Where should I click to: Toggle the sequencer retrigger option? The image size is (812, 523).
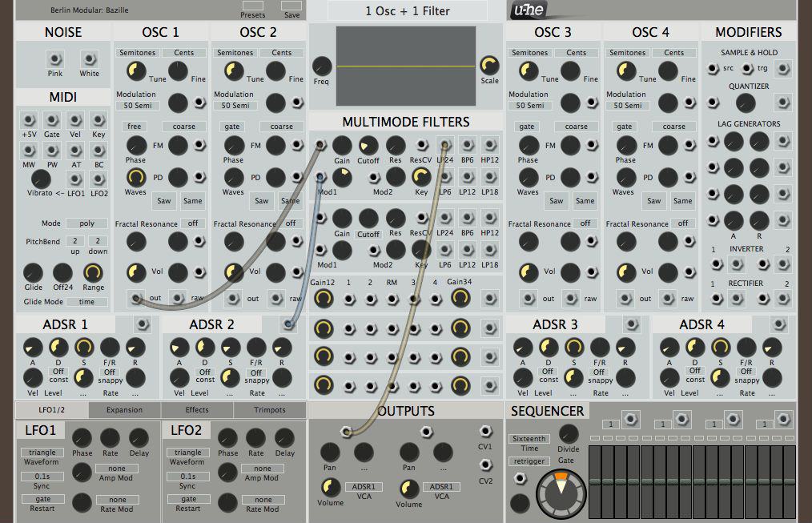click(x=529, y=461)
